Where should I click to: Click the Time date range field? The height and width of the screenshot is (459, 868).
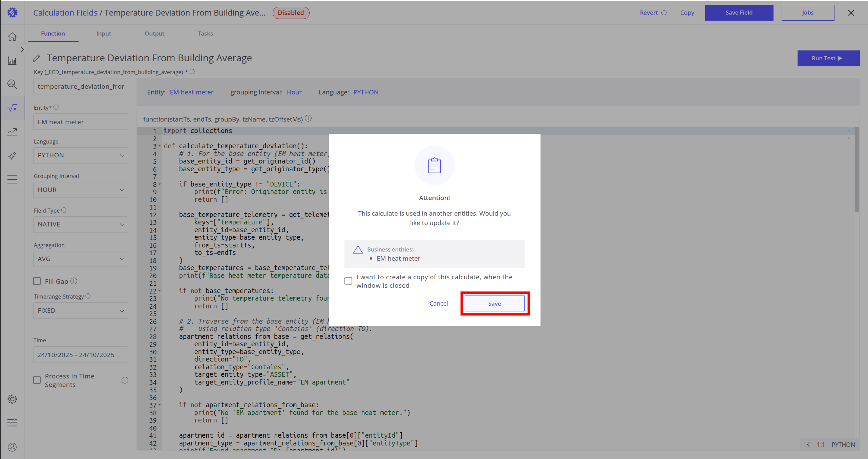pos(81,355)
